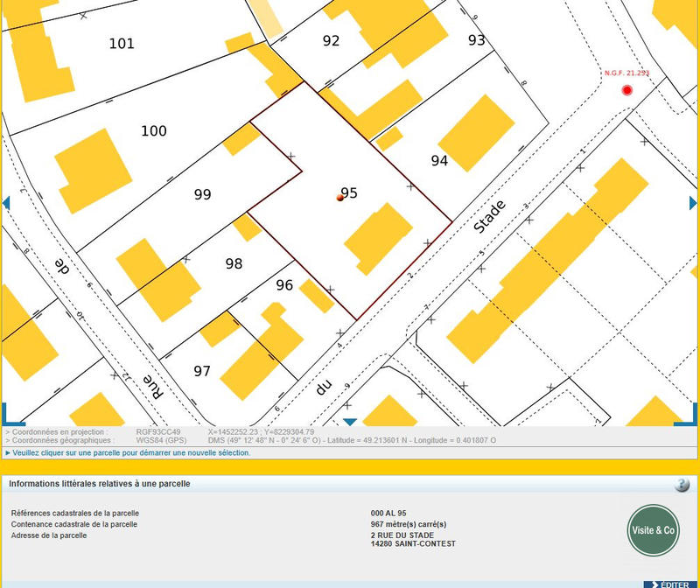Select parcel 98 on the map
700x588 pixels.
point(234,263)
